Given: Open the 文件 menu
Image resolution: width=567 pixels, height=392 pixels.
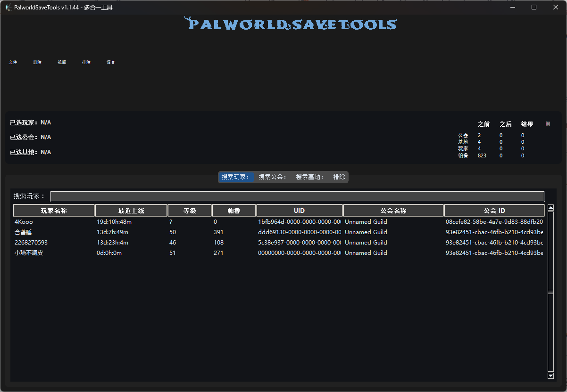Looking at the screenshot, I should 13,62.
